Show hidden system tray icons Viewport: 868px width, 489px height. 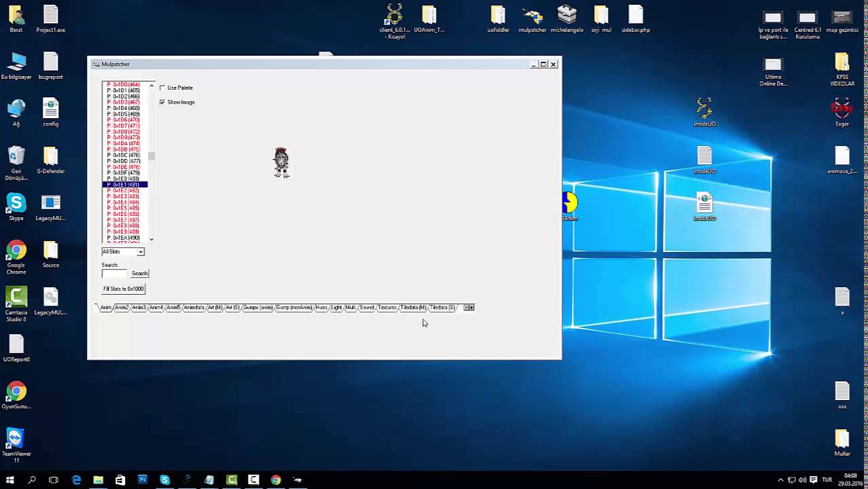point(780,479)
